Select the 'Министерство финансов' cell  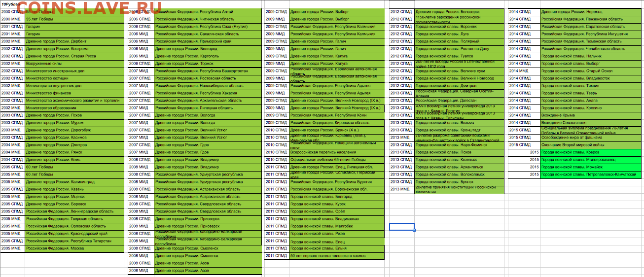74,93
